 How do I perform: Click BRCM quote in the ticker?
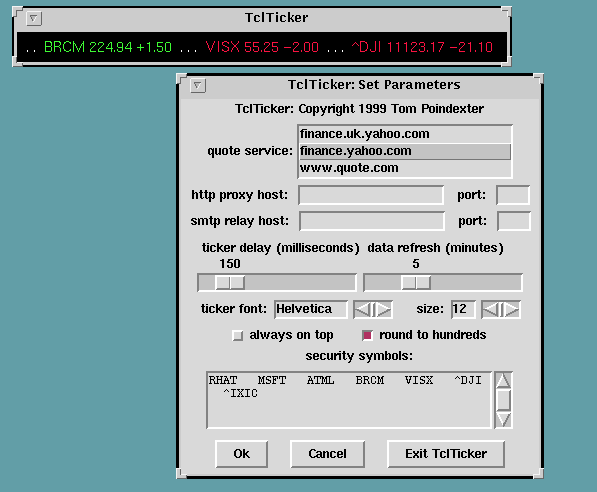tap(108, 47)
